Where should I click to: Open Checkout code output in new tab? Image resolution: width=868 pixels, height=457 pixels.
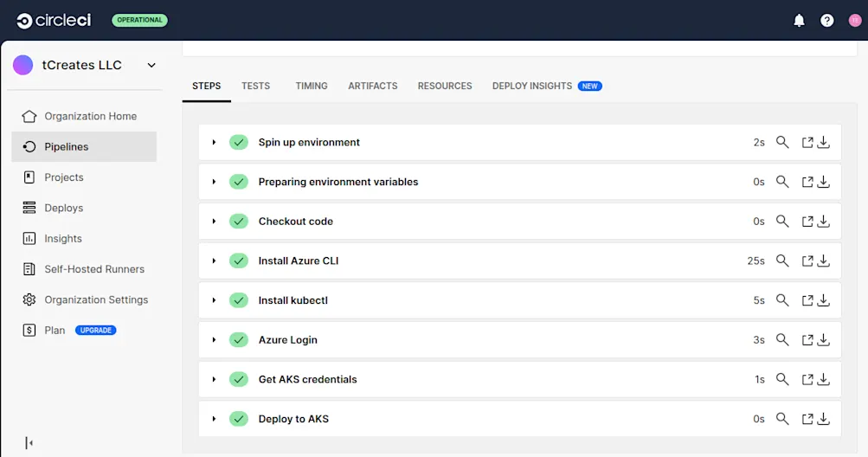pyautogui.click(x=807, y=221)
